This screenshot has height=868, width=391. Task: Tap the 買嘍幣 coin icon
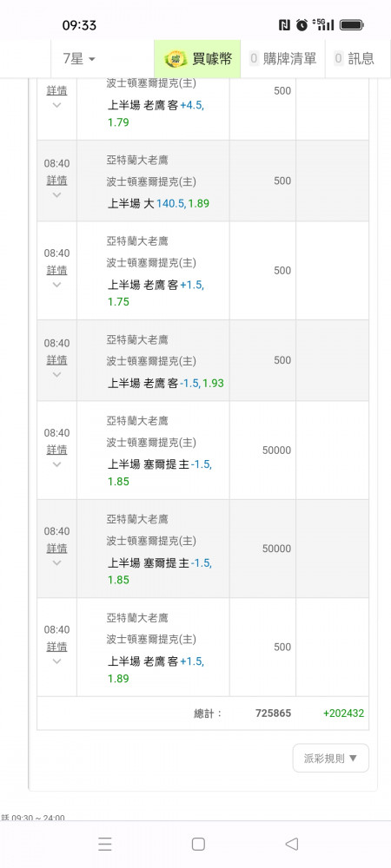coord(176,58)
